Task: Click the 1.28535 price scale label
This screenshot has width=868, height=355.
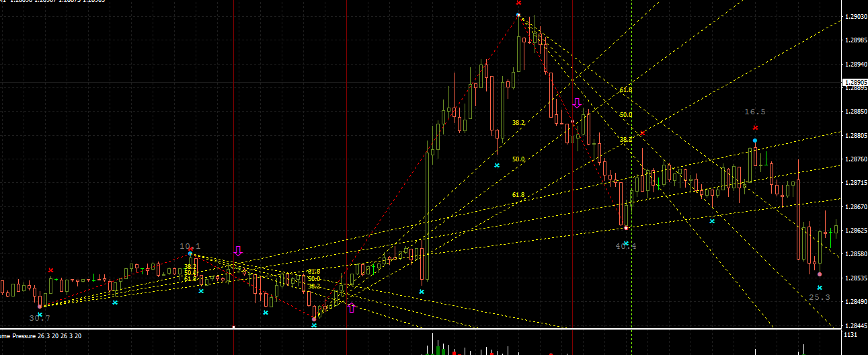Action: [x=855, y=278]
